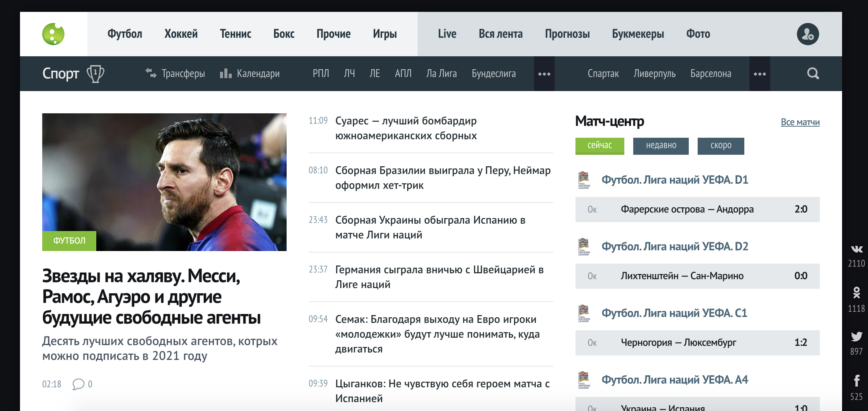Open Сборная Бразилии выиграла у Перу news
The width and height of the screenshot is (868, 411).
443,178
